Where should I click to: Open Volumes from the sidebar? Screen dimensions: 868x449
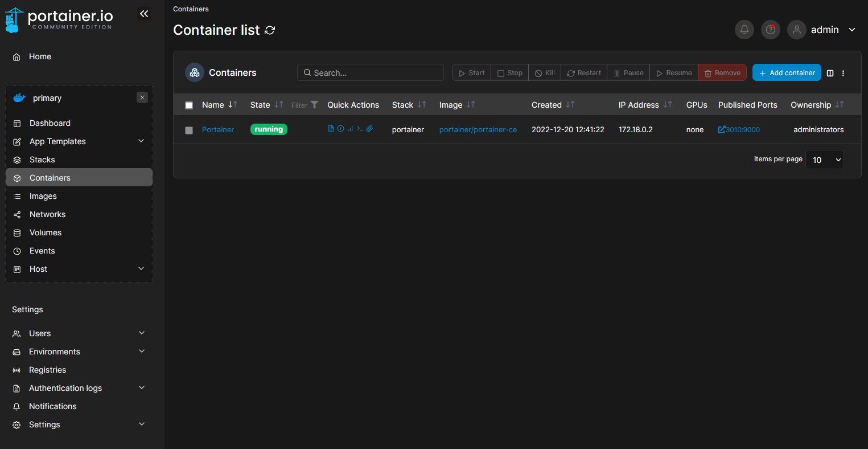point(46,232)
